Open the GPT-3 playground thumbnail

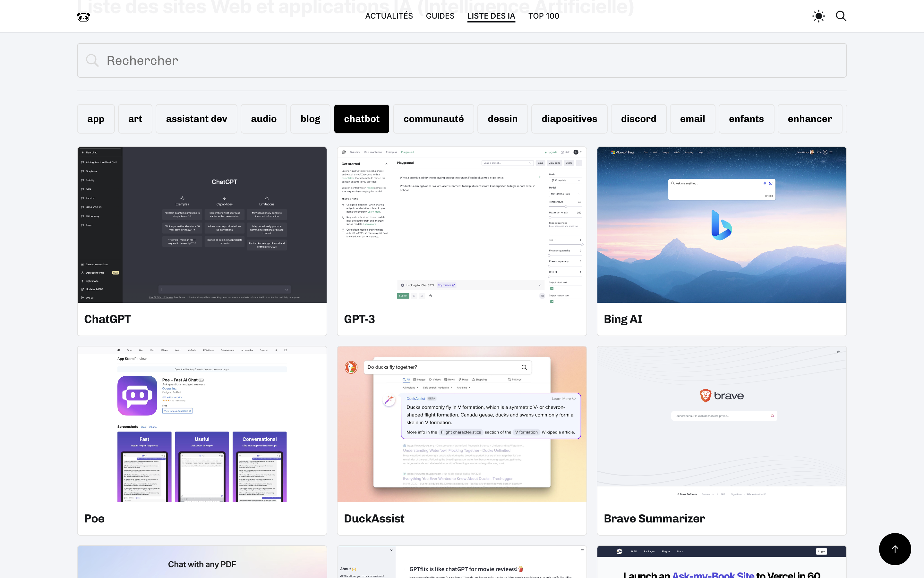[462, 225]
